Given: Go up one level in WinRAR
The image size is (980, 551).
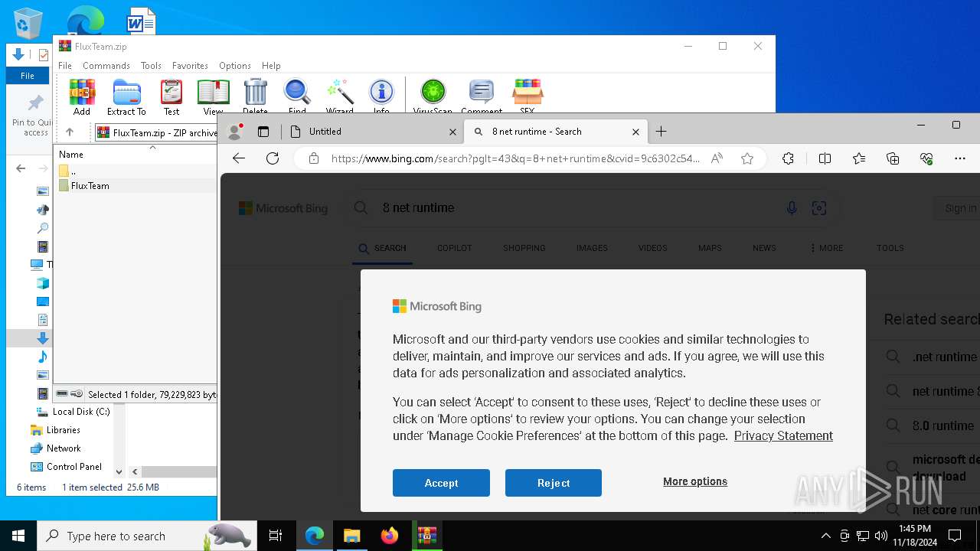Looking at the screenshot, I should pos(70,132).
